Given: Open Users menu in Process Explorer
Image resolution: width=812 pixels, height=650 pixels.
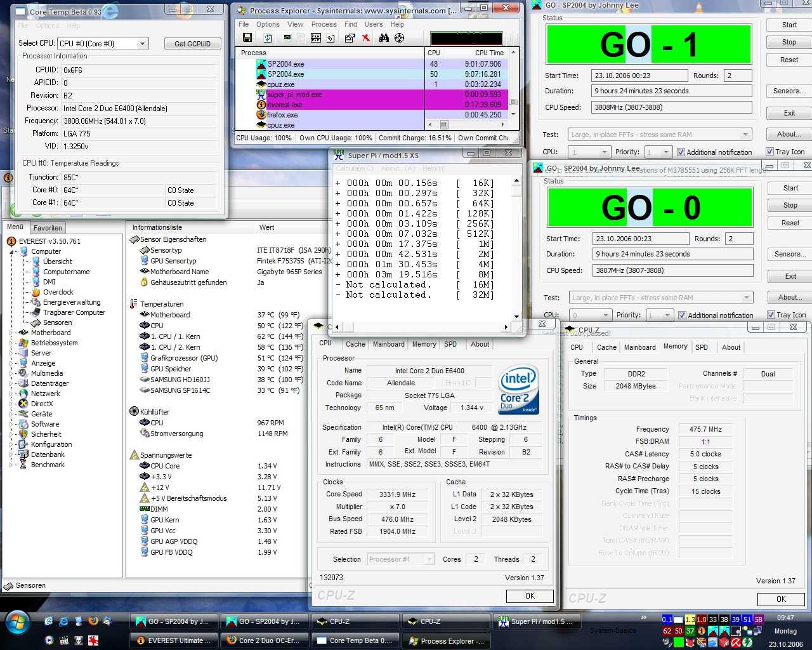Looking at the screenshot, I should 374,24.
